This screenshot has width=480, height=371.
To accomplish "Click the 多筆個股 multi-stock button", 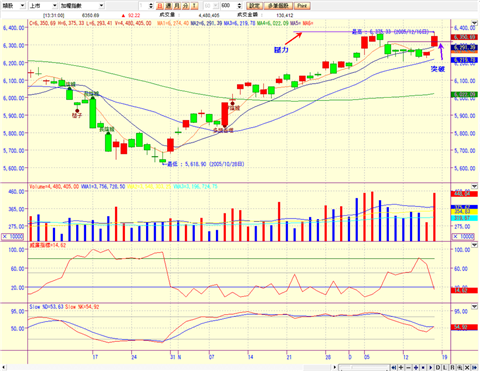I will point(278,6).
